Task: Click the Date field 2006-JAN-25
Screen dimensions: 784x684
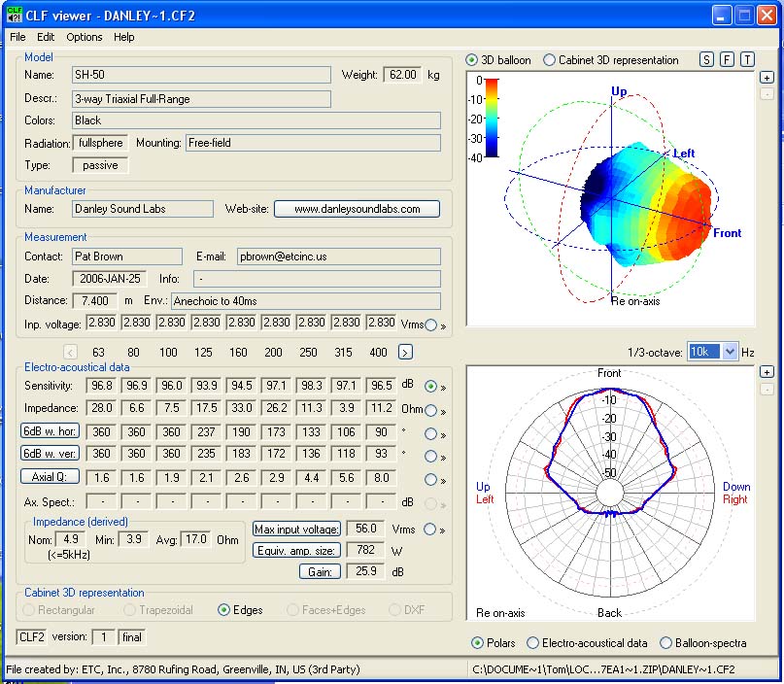Action: point(110,279)
